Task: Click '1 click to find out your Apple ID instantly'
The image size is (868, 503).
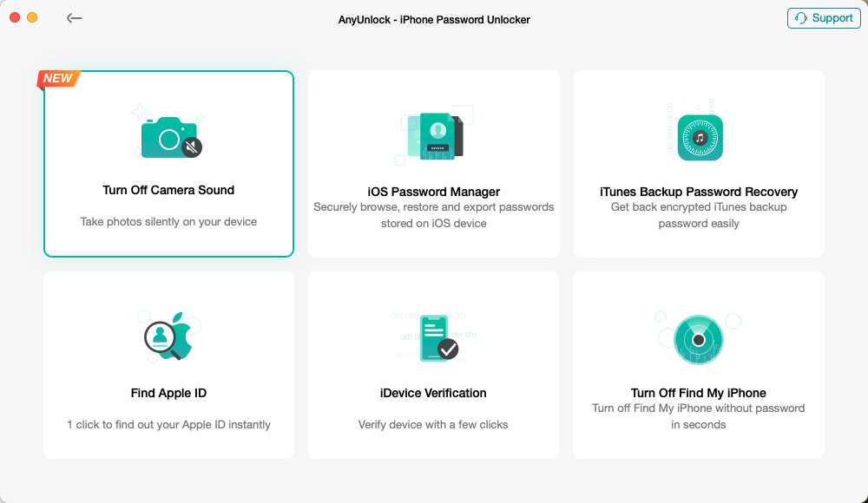Action: click(x=169, y=424)
